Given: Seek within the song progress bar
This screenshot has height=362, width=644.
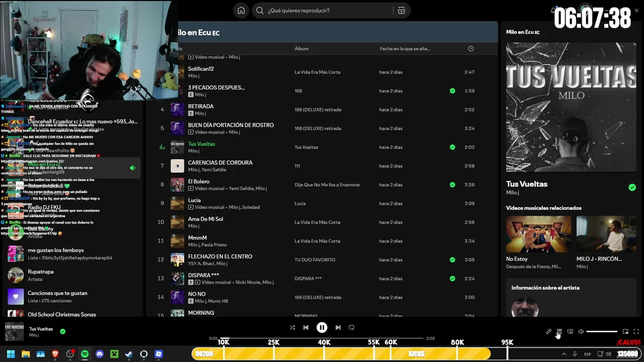Looking at the screenshot, I should pos(322,338).
